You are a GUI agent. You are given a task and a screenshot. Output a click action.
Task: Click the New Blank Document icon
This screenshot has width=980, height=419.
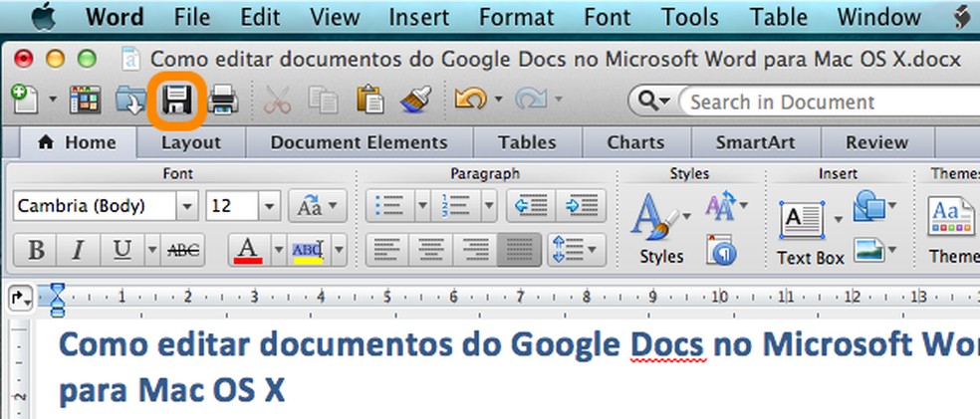point(24,100)
